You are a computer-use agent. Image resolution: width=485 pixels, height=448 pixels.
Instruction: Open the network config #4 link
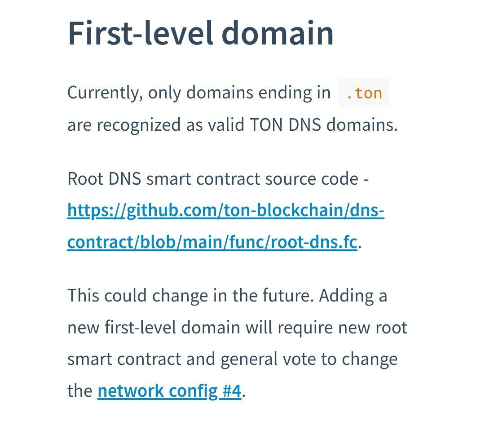tap(169, 391)
